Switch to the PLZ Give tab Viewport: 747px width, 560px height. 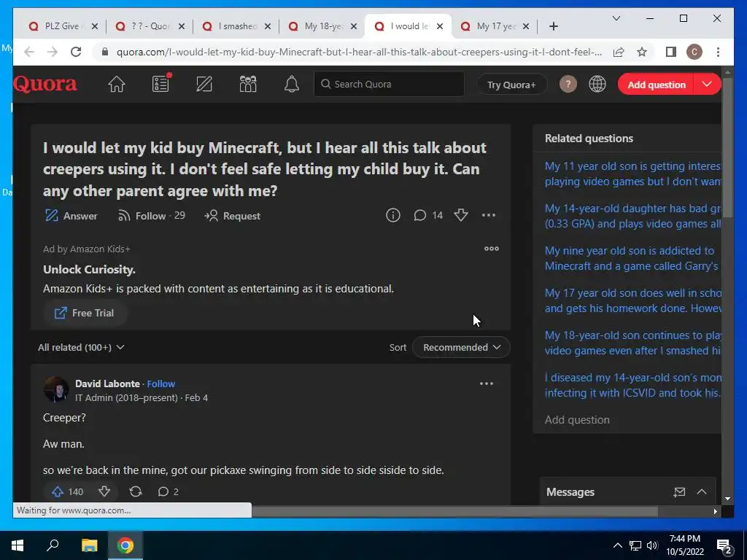point(63,26)
